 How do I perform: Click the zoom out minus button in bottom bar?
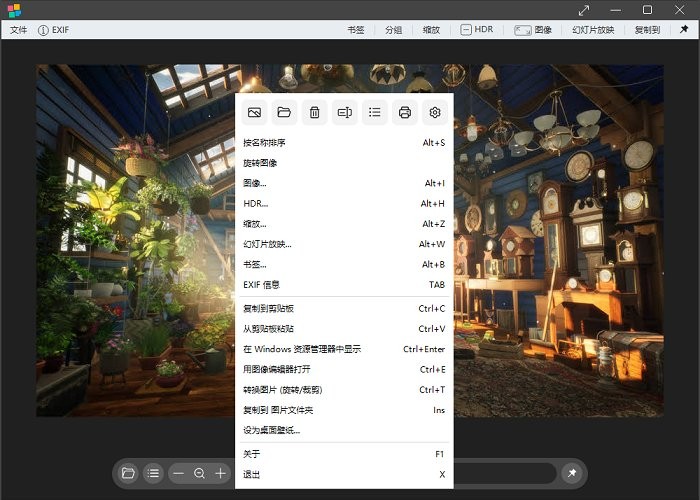179,473
